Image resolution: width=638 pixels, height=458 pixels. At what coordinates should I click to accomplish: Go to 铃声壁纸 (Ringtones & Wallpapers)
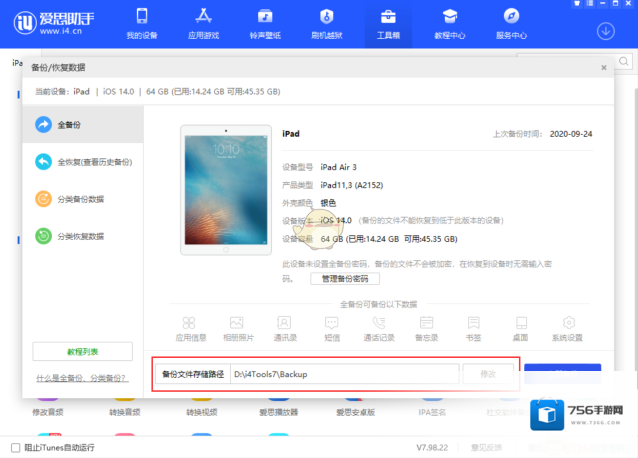[264, 22]
